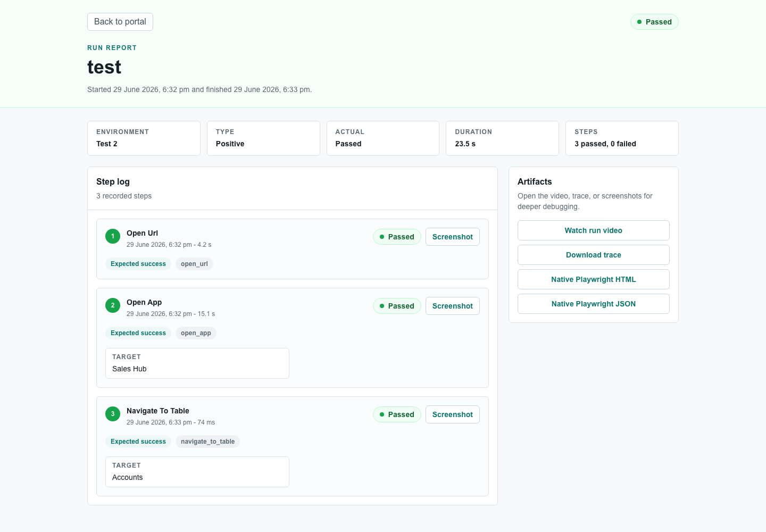Click the step 2 number badge
Screen dimensions: 766x532
coord(113,305)
